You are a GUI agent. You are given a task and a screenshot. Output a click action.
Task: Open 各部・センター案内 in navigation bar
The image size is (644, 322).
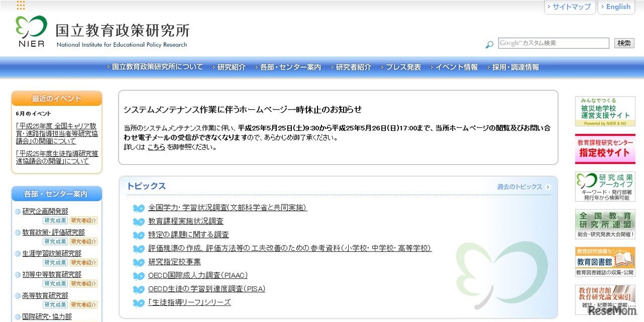(290, 67)
